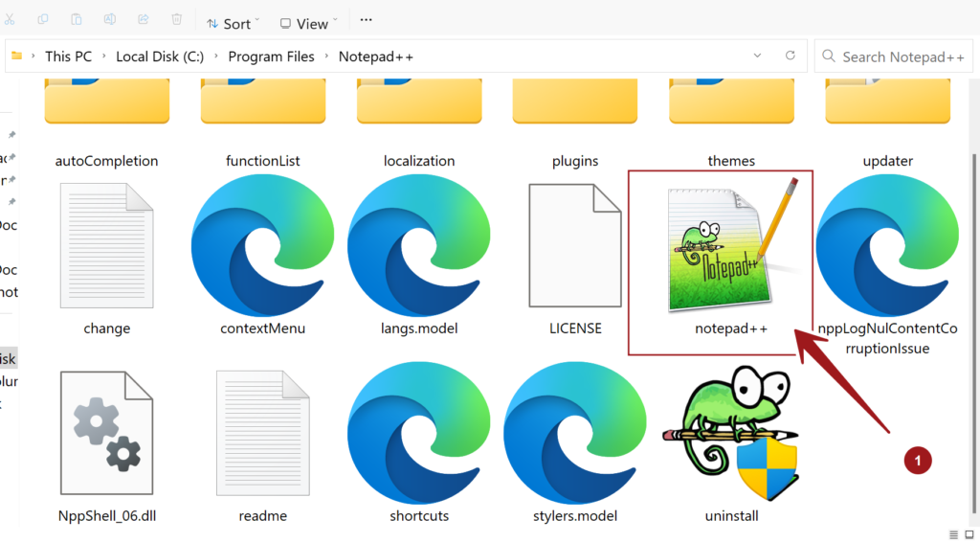
Task: Select the contextMenu Edge file
Action: coord(262,247)
